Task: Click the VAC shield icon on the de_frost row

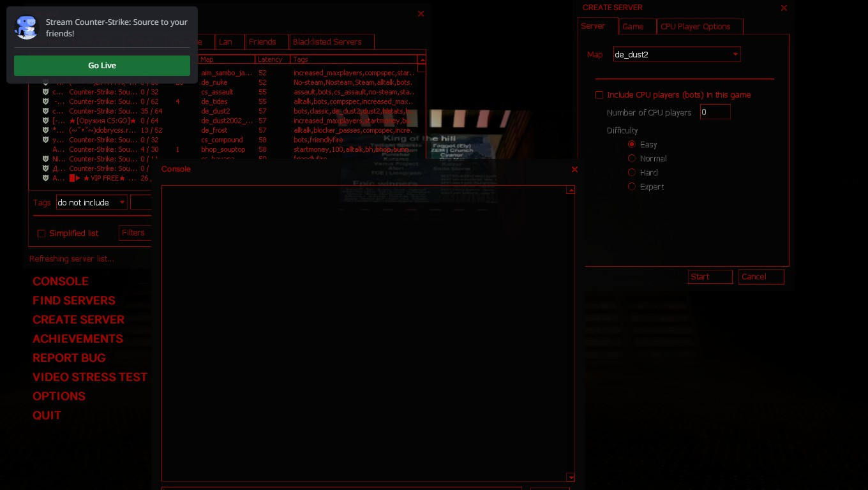Action: pos(45,130)
